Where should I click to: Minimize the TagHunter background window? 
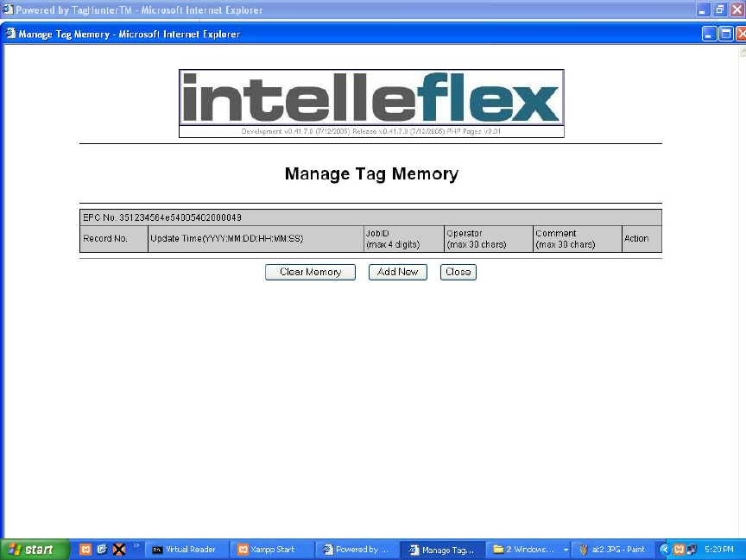[x=703, y=9]
